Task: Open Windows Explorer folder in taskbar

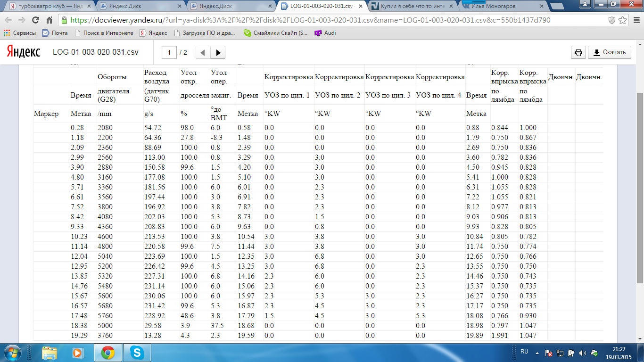Action: pos(50,353)
